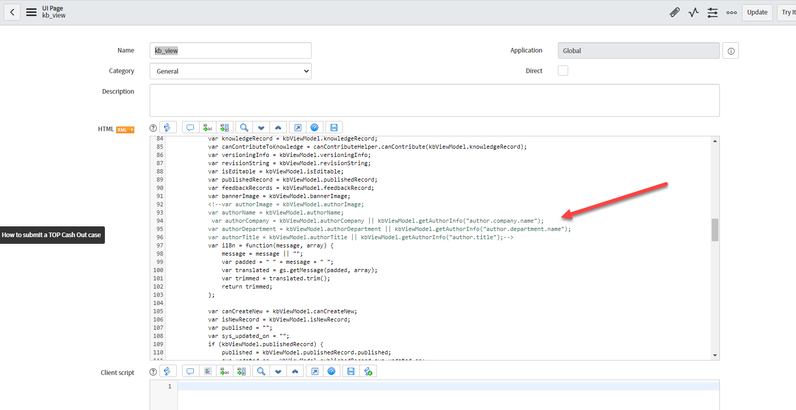Click the Description text area
This screenshot has width=796, height=410.
tap(435, 100)
